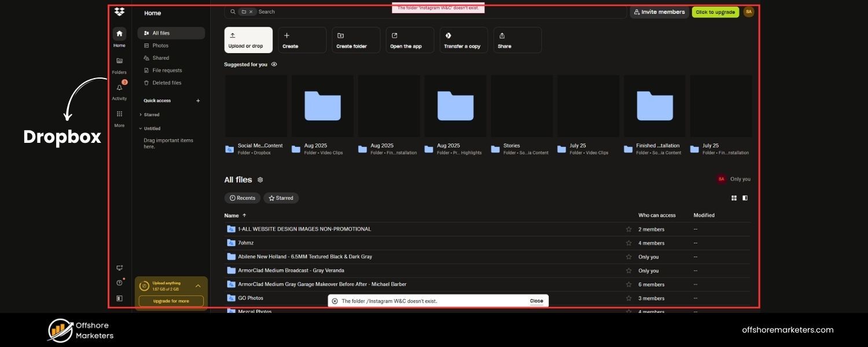Screen dimensions: 868x347
Task: Open the SA account avatar at top right
Action: click(748, 11)
